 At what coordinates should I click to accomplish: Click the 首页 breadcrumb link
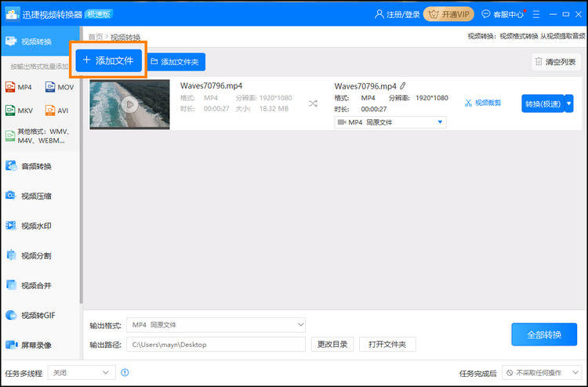click(x=95, y=37)
